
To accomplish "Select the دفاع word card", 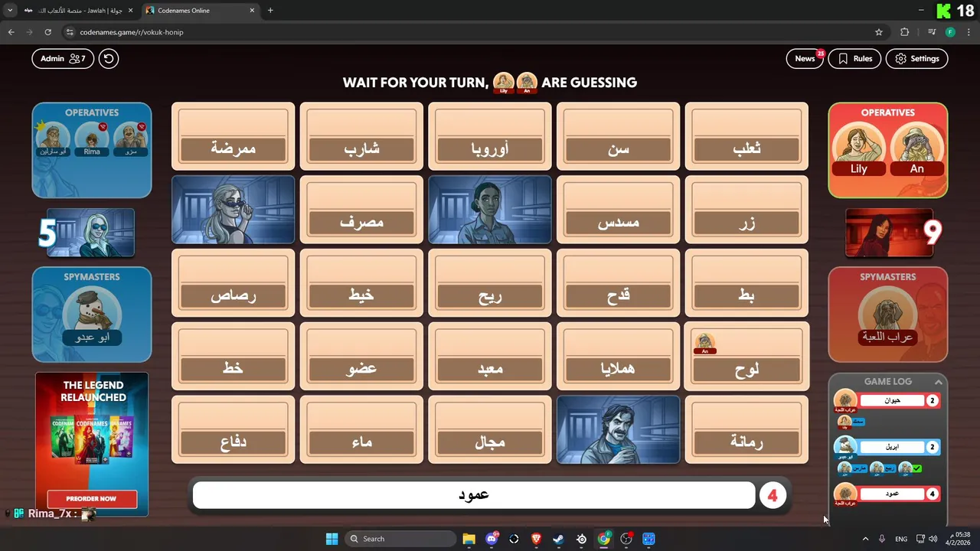I will tap(233, 430).
